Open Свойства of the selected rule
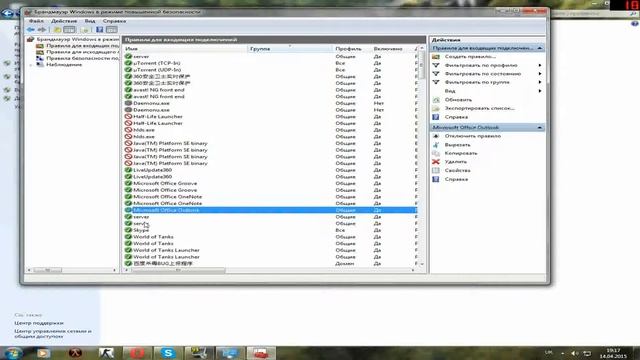Image resolution: width=640 pixels, height=360 pixels. [457, 171]
